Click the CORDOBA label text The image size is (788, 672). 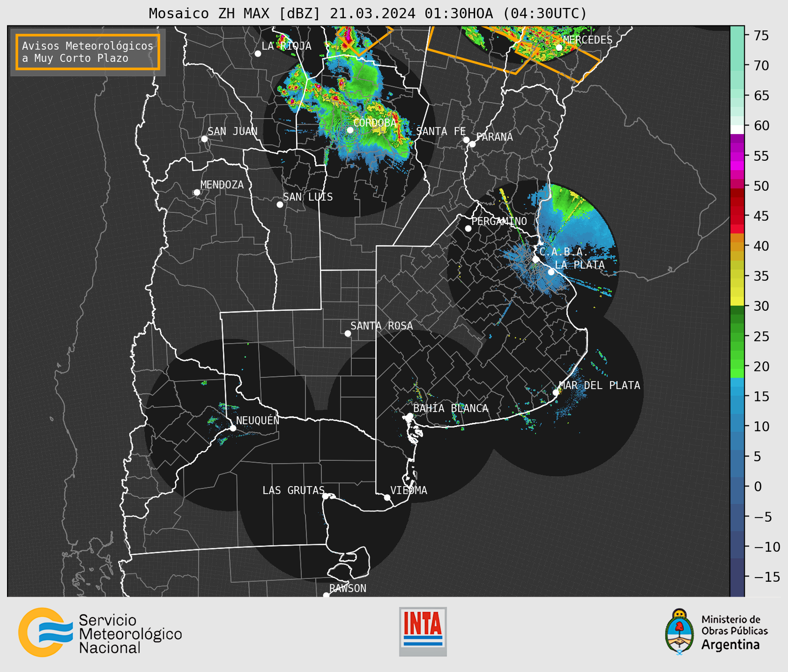click(x=375, y=122)
